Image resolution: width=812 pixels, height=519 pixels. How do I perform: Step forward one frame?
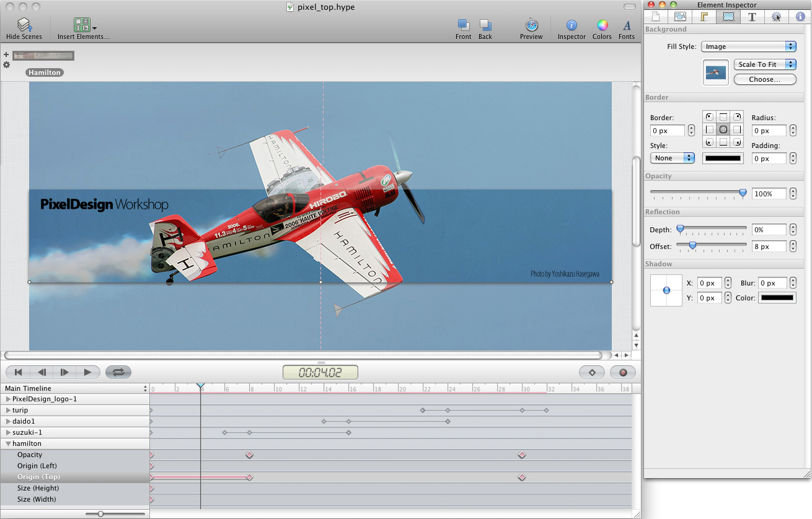point(64,372)
